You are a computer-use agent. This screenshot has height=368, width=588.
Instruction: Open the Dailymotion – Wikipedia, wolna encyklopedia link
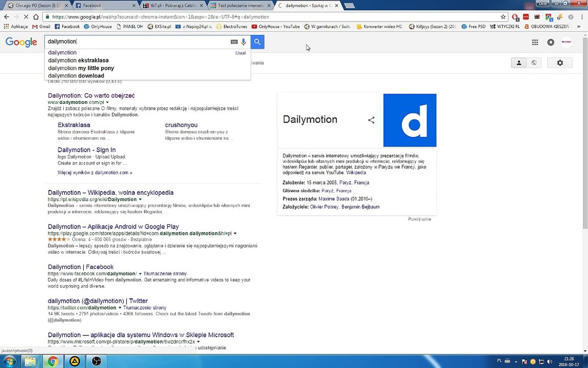point(111,193)
